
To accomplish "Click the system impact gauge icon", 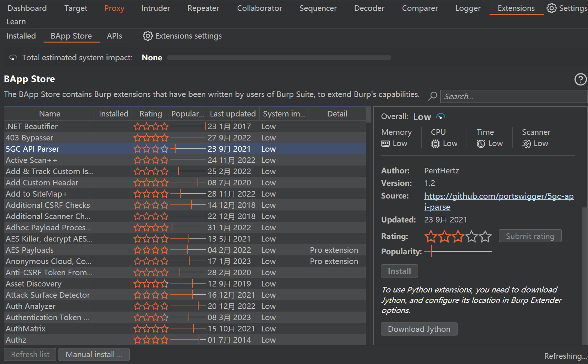I will (13, 58).
